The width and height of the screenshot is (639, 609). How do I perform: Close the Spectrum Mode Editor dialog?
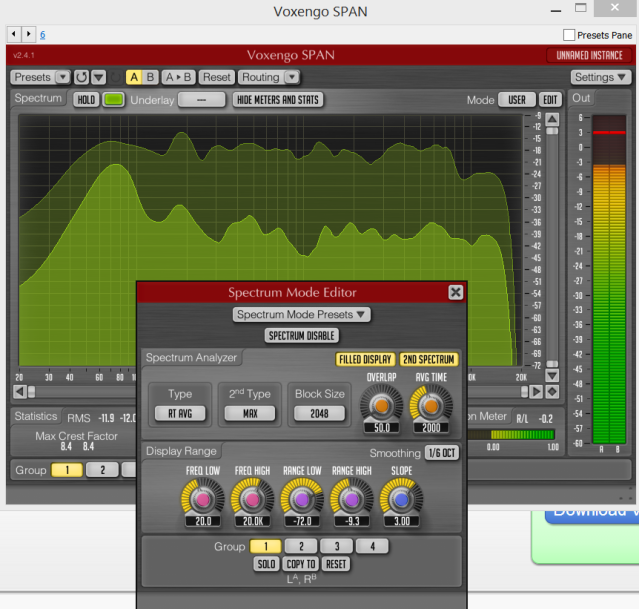point(455,293)
